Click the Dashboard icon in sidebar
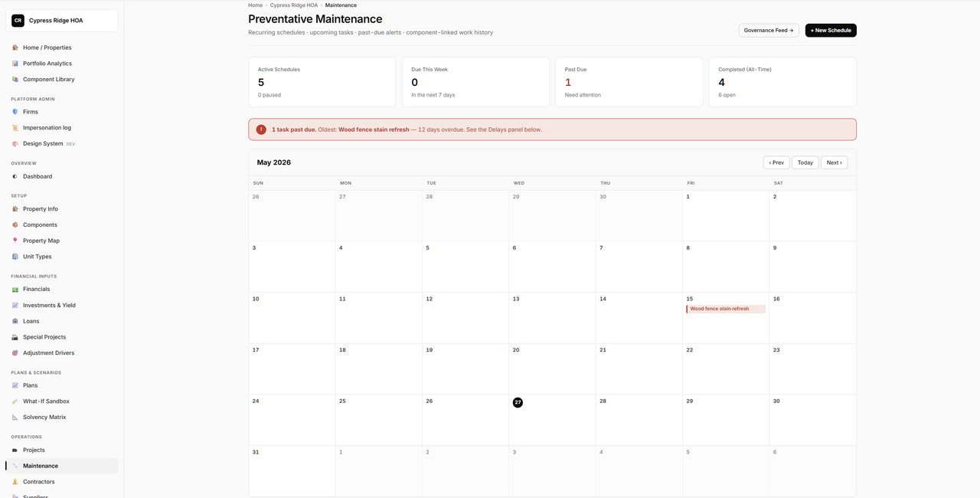This screenshot has height=498, width=980. (15, 176)
